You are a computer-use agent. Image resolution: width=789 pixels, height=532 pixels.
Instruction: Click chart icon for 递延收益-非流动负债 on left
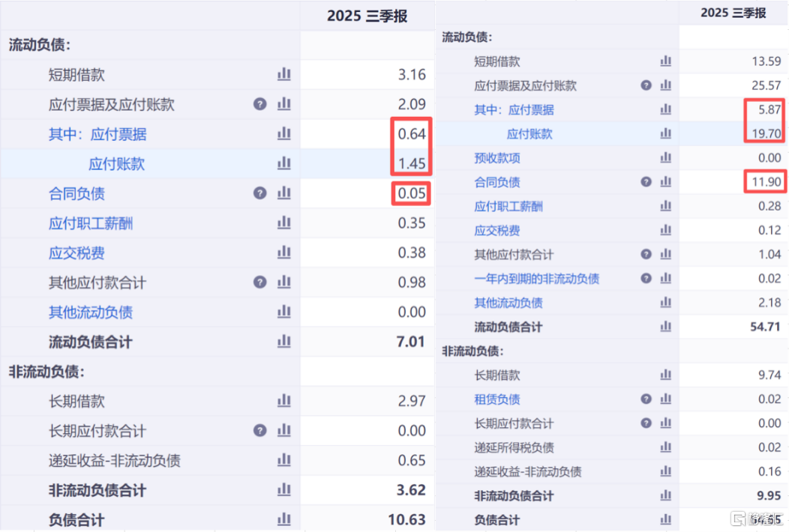pos(283,460)
